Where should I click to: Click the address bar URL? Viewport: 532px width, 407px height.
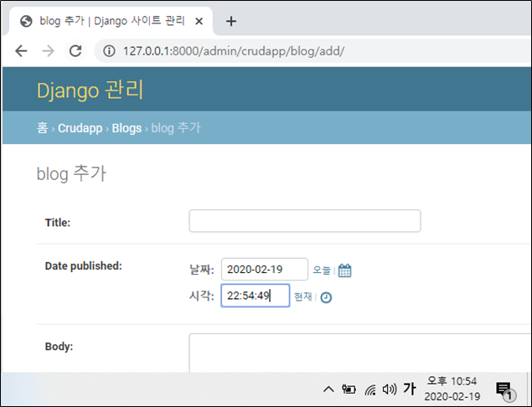pos(234,51)
